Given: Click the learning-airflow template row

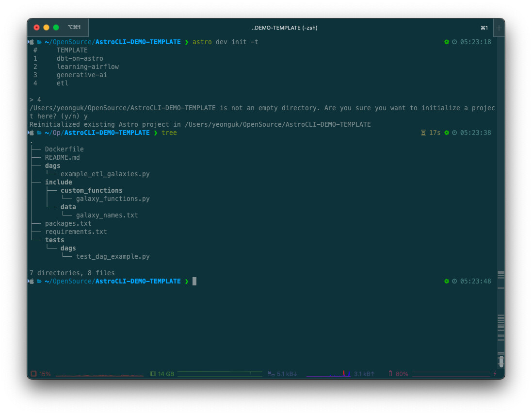Looking at the screenshot, I should click(x=88, y=66).
